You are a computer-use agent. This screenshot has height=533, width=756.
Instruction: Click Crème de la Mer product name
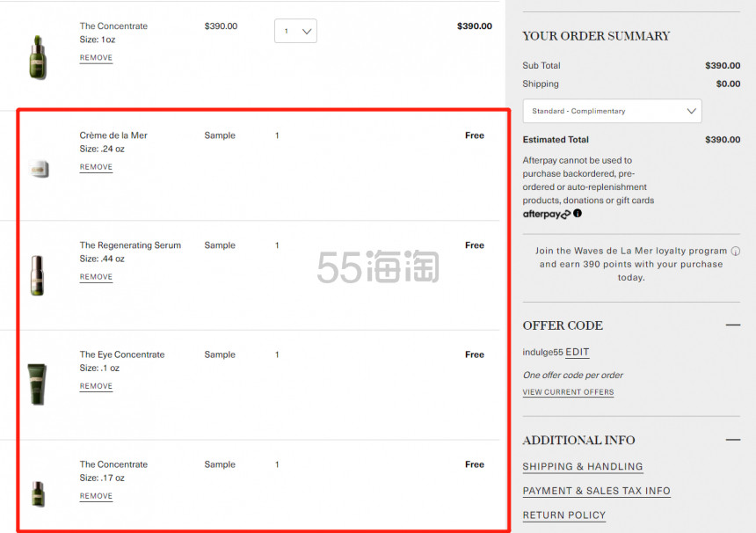[113, 135]
